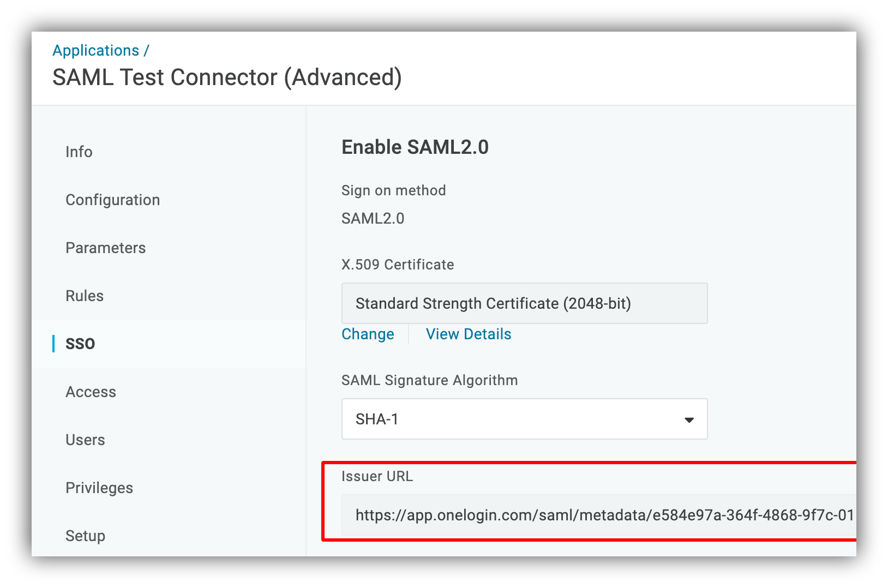
Task: Go to the Parameters section
Action: 106,248
